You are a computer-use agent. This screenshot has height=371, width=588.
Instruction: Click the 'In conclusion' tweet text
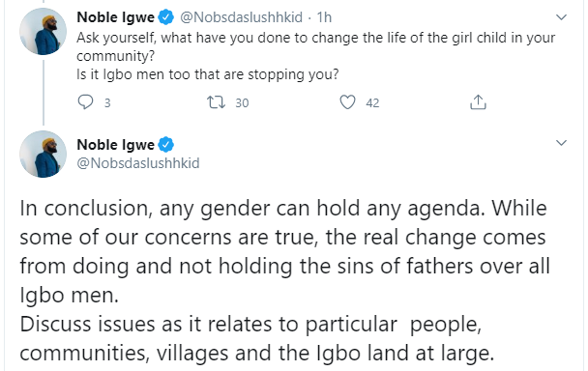point(285,280)
